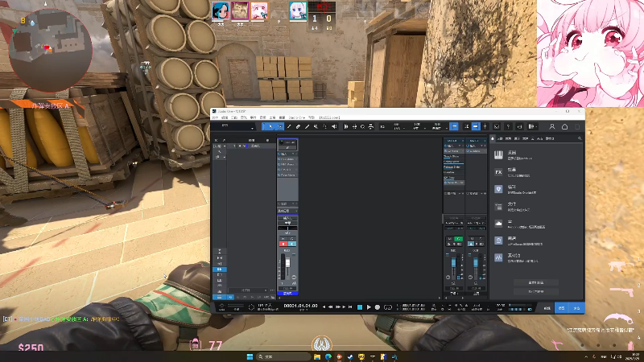The image size is (644, 362).
Task: Toggle the Loop button in transport
Action: pyautogui.click(x=388, y=307)
